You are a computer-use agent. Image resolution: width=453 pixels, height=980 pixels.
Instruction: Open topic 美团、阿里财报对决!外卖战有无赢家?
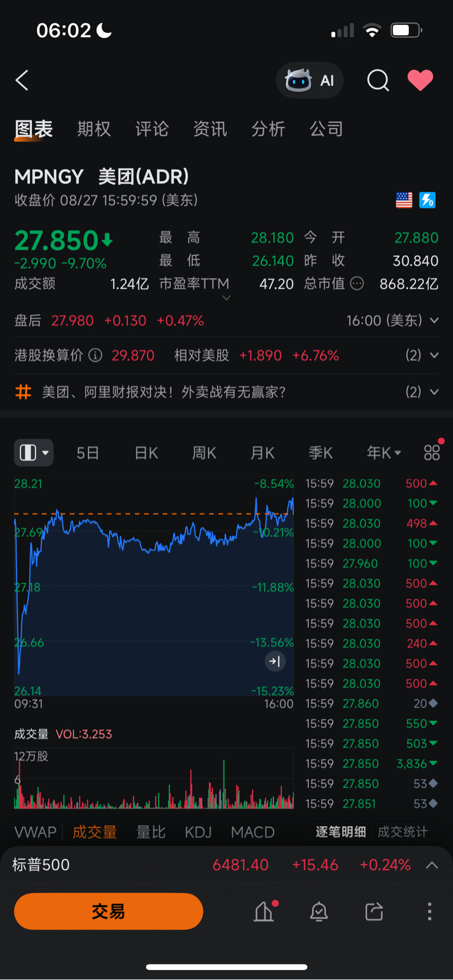164,392
